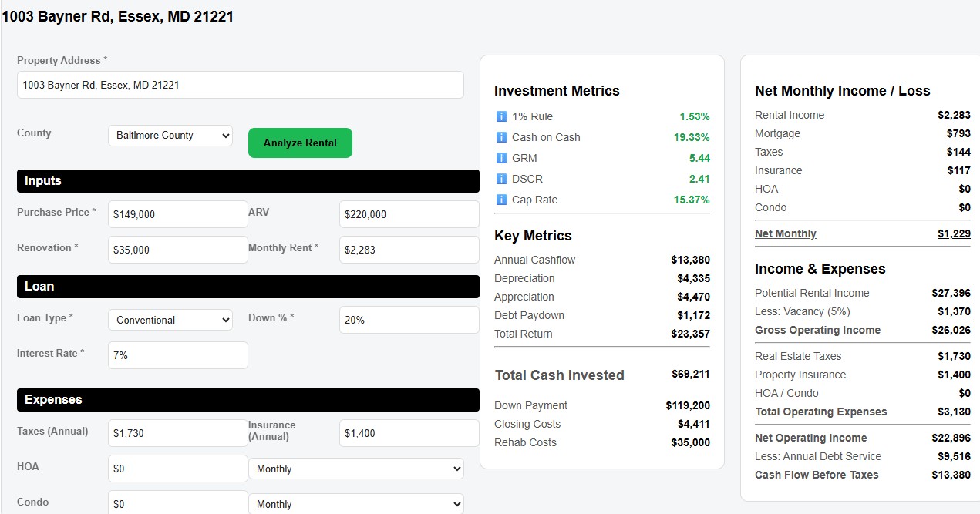Click the Down % input field

(x=409, y=320)
